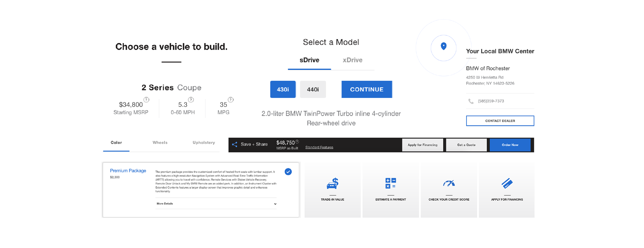Click the Get a Quote button

466,145
